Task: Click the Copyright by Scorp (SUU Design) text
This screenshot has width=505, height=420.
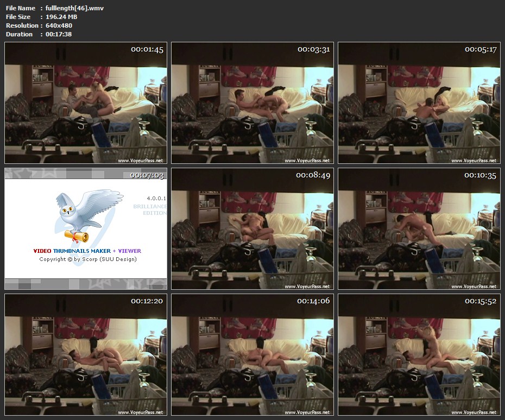Action: (x=88, y=259)
